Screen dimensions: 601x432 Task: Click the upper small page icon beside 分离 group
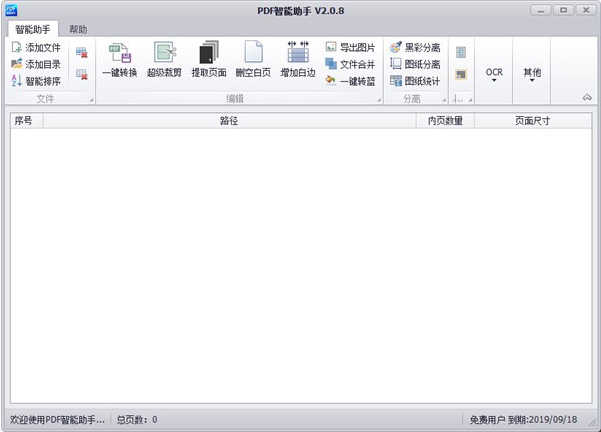[x=461, y=52]
